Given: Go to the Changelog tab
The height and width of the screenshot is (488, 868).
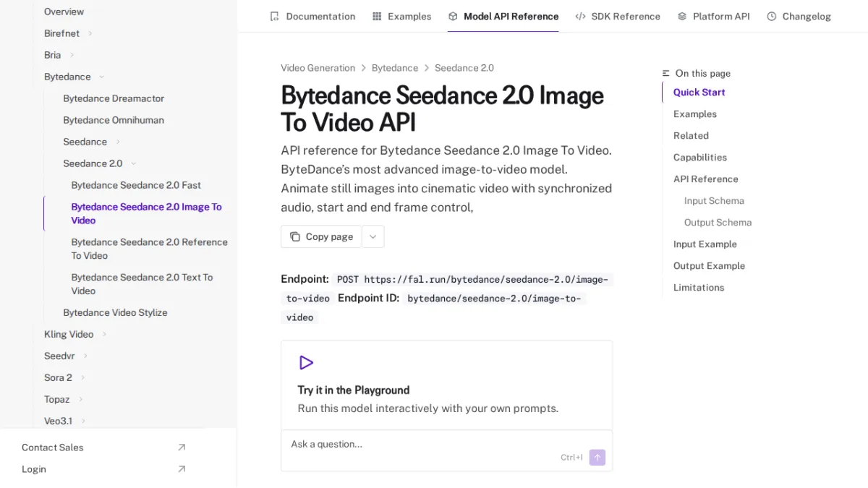Looking at the screenshot, I should (799, 16).
